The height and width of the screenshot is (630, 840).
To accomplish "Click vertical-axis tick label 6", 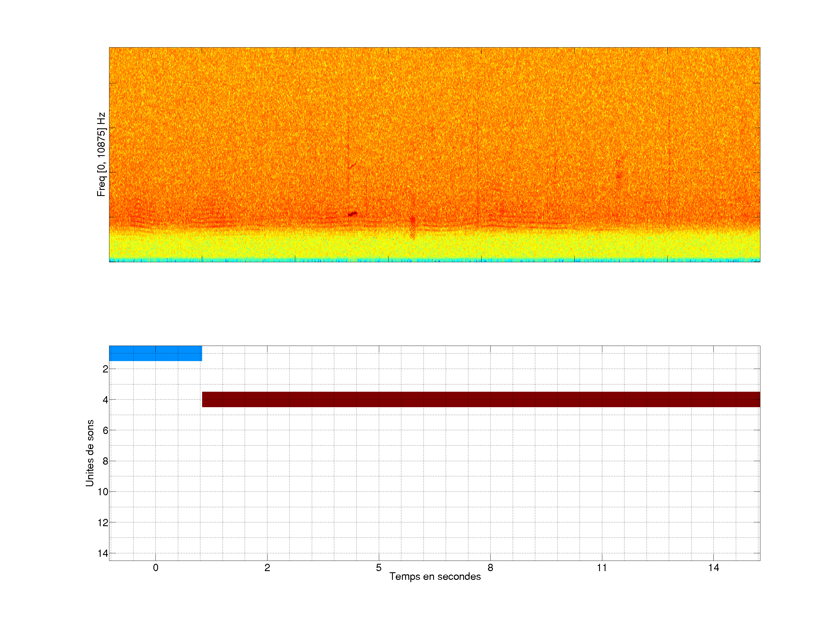I will (105, 430).
